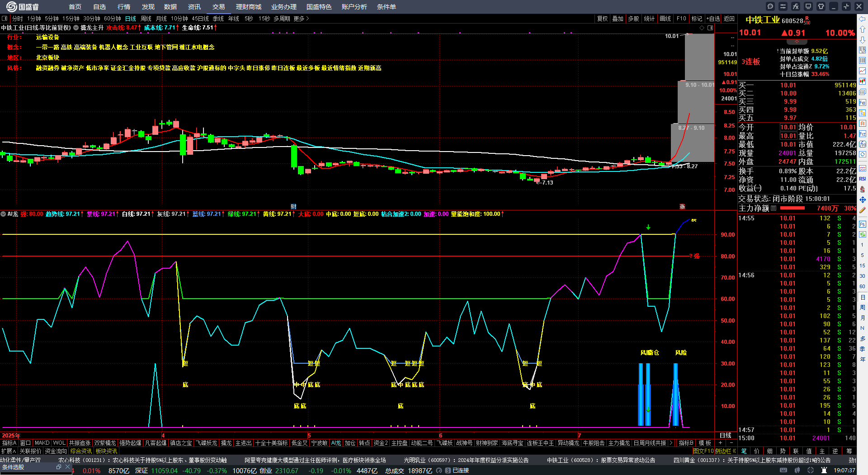
Task: Open the f(x) formula icon in sidebar
Action: coord(863,144)
